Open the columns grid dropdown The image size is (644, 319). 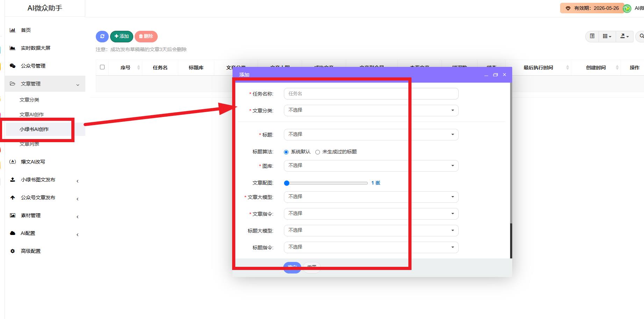pos(607,36)
